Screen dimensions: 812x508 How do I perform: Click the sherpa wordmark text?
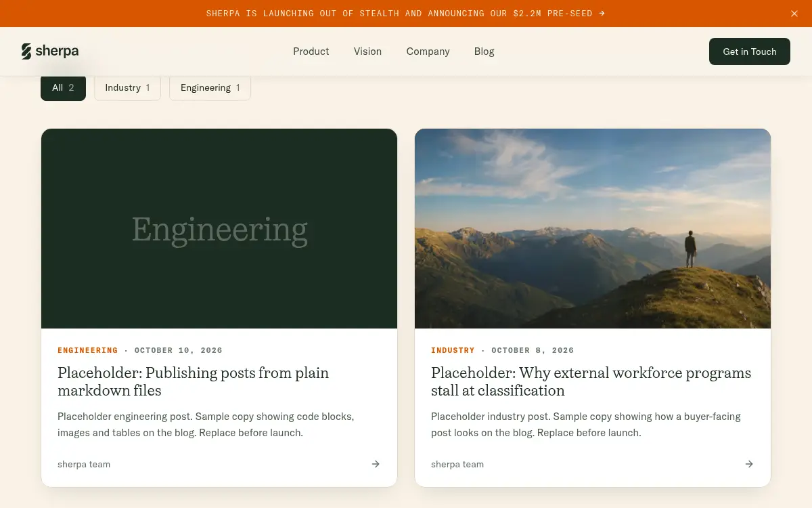click(57, 51)
